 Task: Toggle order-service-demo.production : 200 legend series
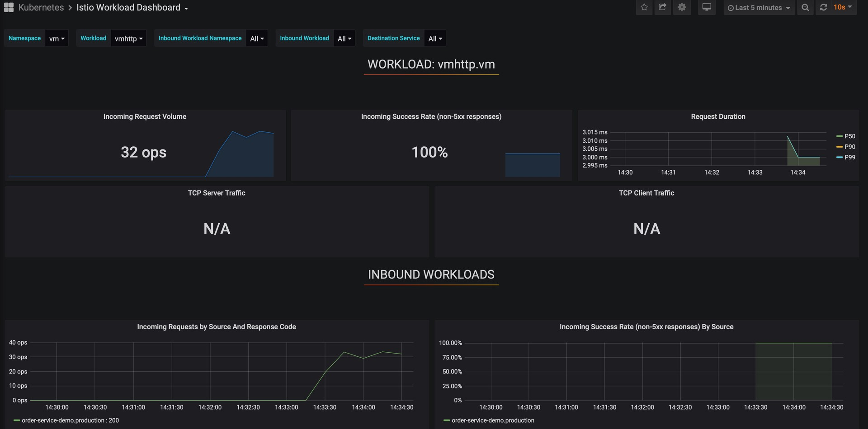pos(70,420)
